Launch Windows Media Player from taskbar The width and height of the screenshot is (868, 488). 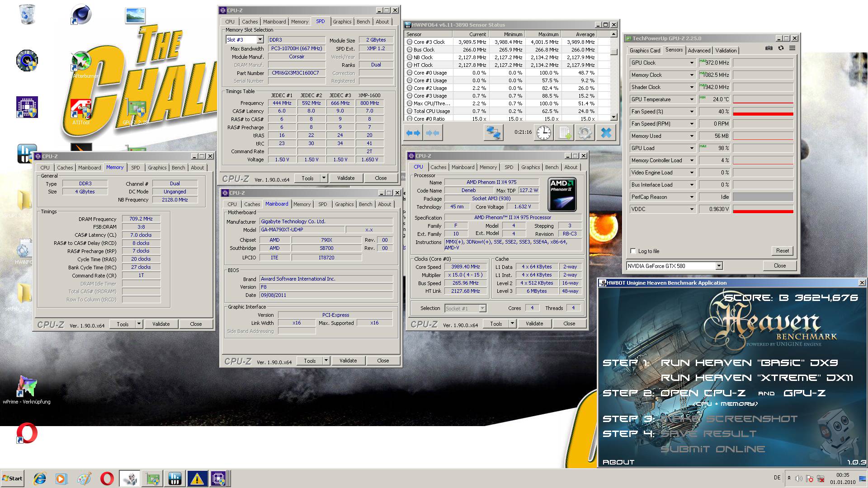[x=61, y=479]
